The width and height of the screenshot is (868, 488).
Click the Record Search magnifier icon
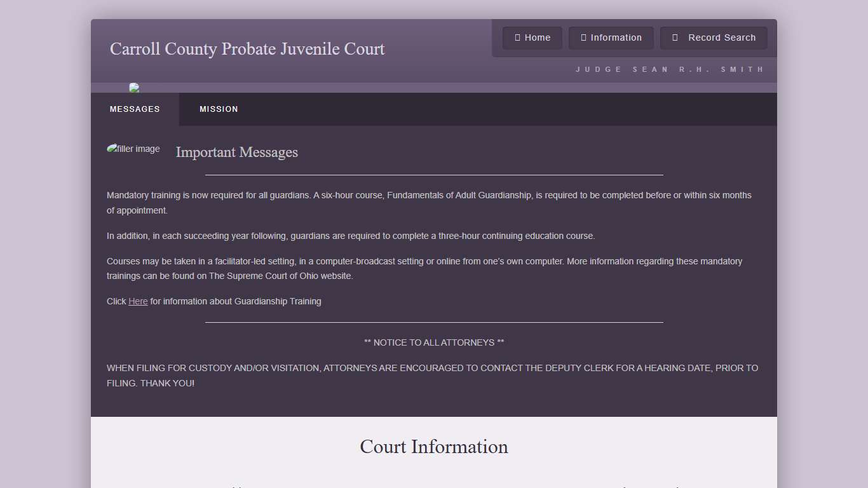675,37
